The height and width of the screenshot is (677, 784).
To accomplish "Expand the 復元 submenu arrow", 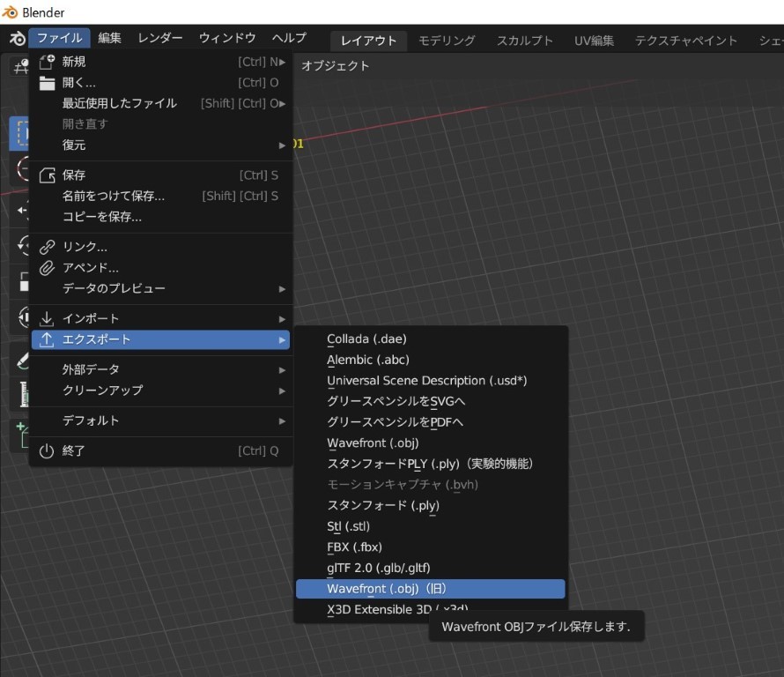I will (x=282, y=145).
